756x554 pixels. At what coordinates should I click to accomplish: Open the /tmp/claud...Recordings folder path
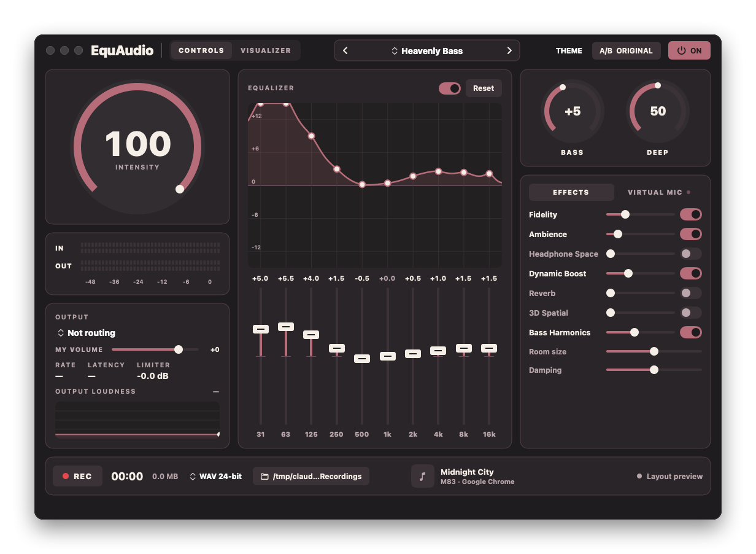coord(311,476)
